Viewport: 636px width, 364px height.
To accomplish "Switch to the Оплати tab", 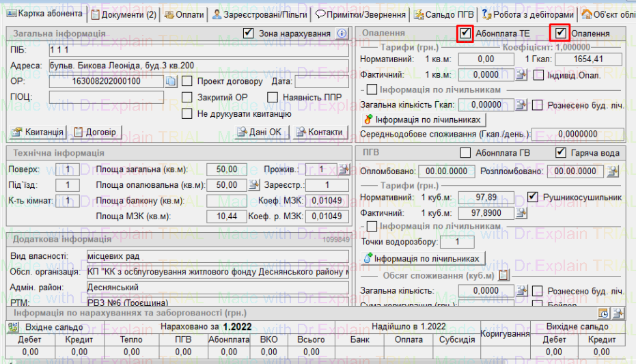I will [184, 14].
